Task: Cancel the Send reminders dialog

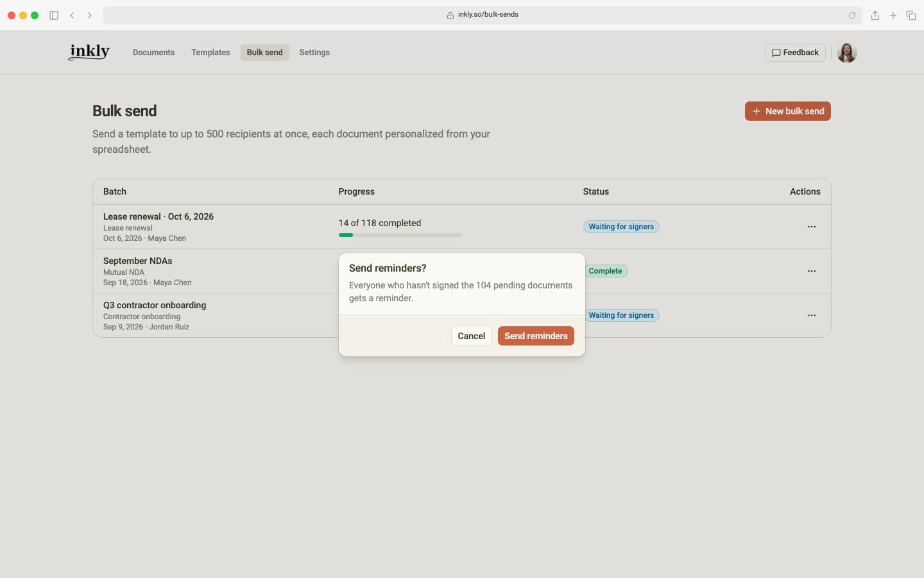Action: (x=472, y=336)
